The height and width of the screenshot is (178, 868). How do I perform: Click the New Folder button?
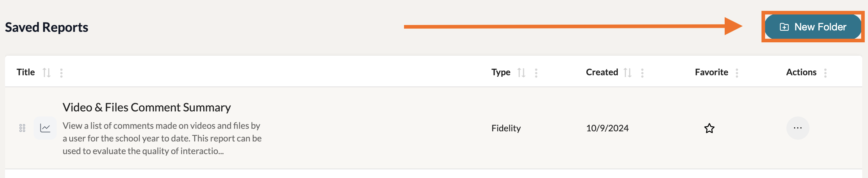(x=813, y=27)
